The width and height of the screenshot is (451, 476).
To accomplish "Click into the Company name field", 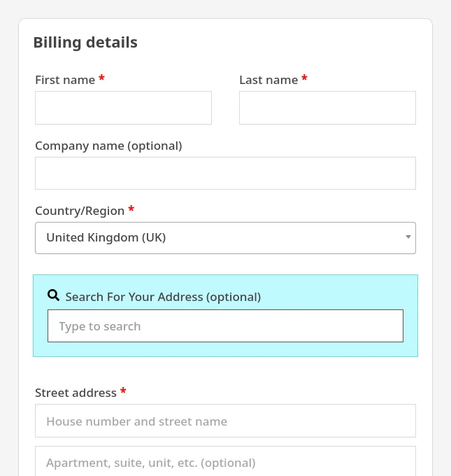I will [x=225, y=174].
